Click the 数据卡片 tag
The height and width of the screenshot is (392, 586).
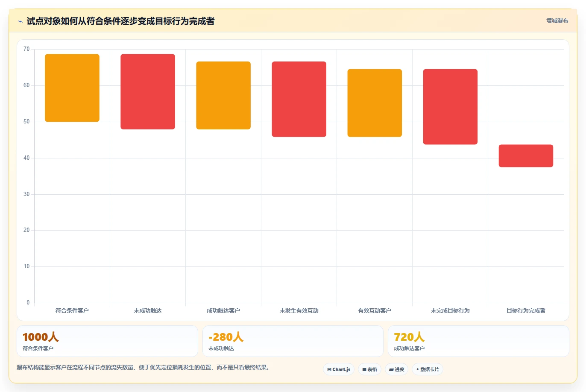428,369
